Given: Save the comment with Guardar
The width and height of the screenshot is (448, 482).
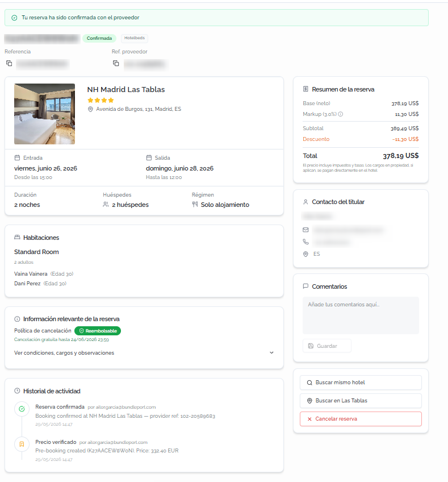Looking at the screenshot, I should click(x=327, y=346).
